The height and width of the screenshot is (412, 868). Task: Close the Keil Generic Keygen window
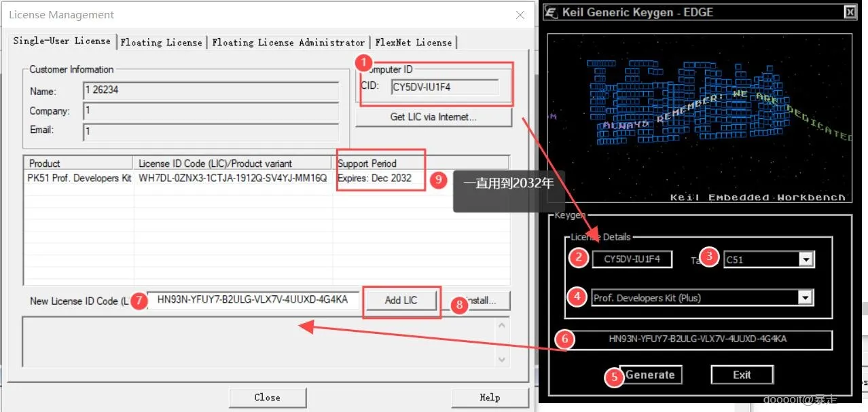(850, 12)
